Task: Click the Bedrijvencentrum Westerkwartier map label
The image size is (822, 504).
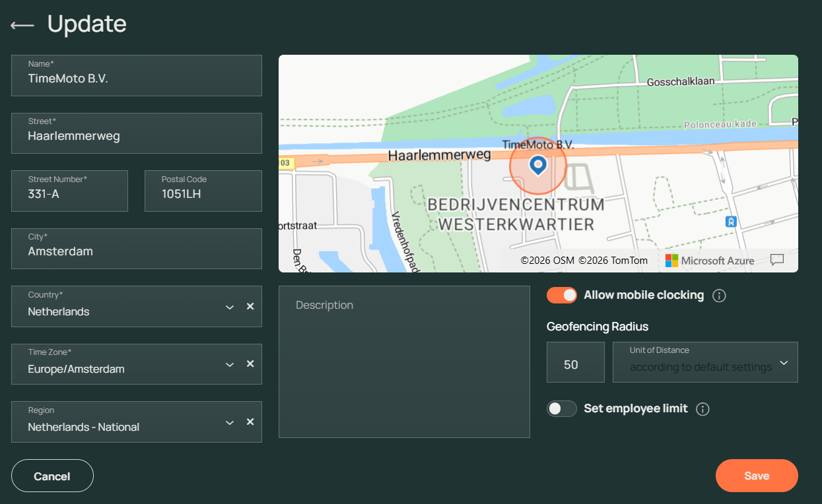Action: click(x=517, y=214)
